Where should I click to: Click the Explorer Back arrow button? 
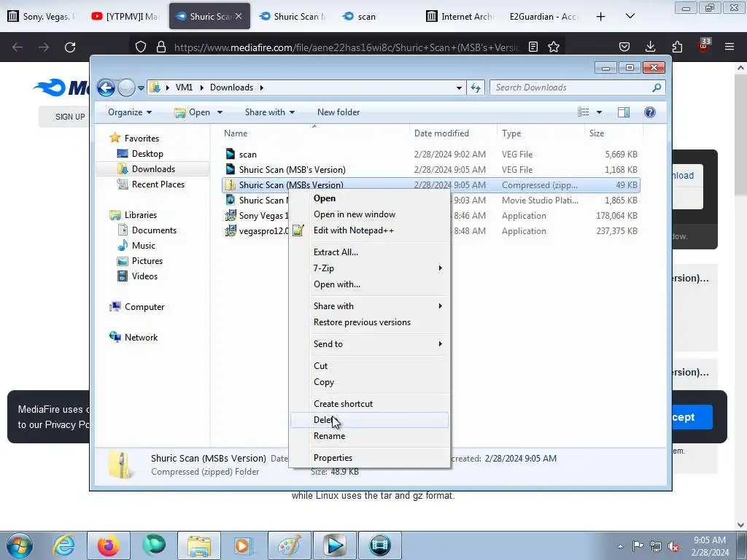coord(106,87)
